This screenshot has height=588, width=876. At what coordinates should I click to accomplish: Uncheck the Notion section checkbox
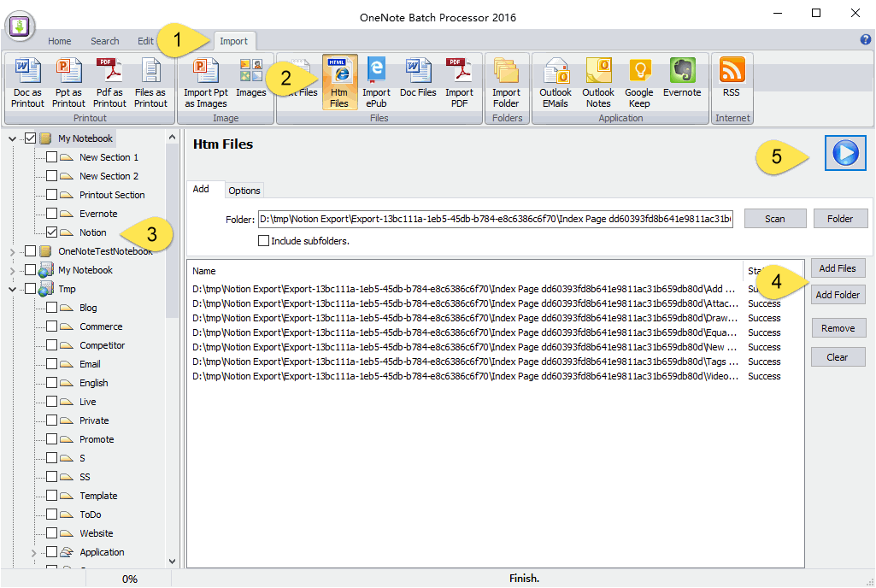pos(51,232)
